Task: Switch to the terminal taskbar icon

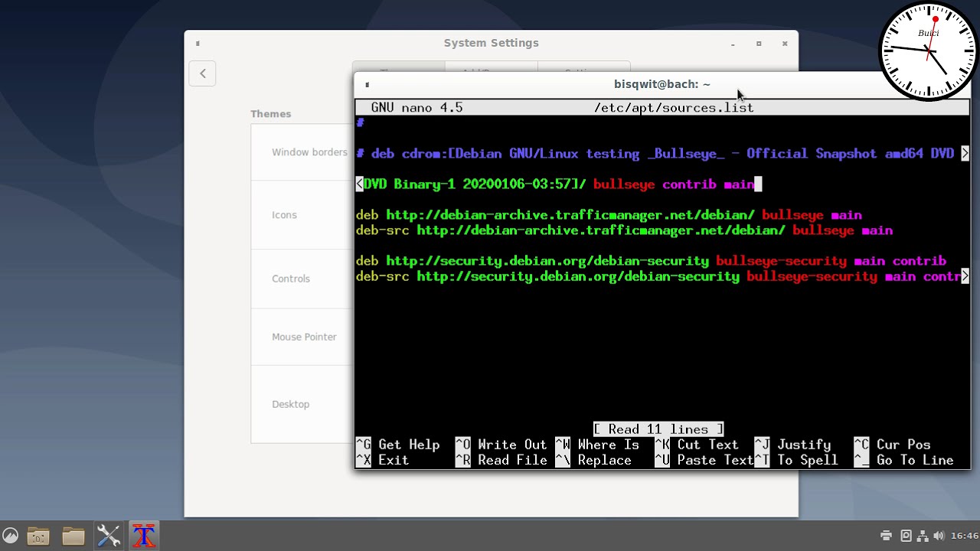Action: tap(144, 536)
